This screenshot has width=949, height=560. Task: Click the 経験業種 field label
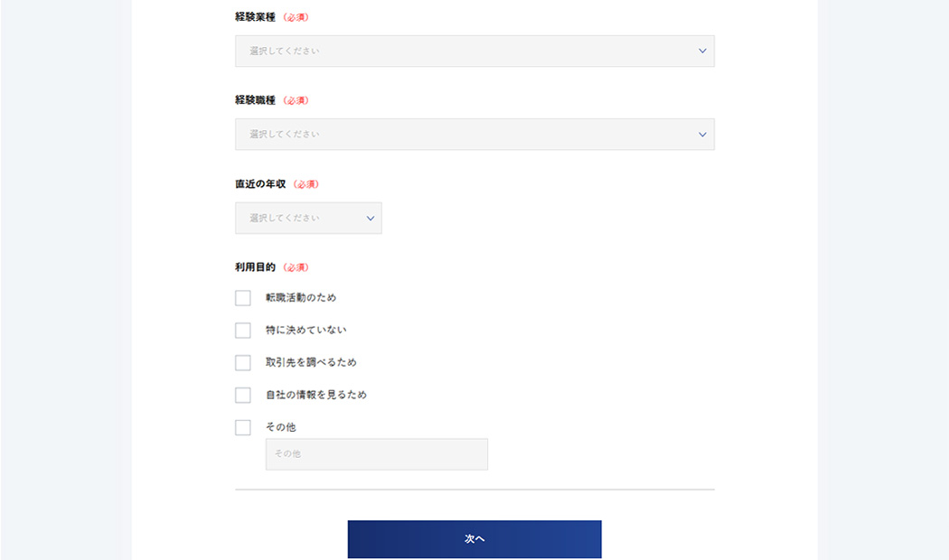(x=255, y=17)
